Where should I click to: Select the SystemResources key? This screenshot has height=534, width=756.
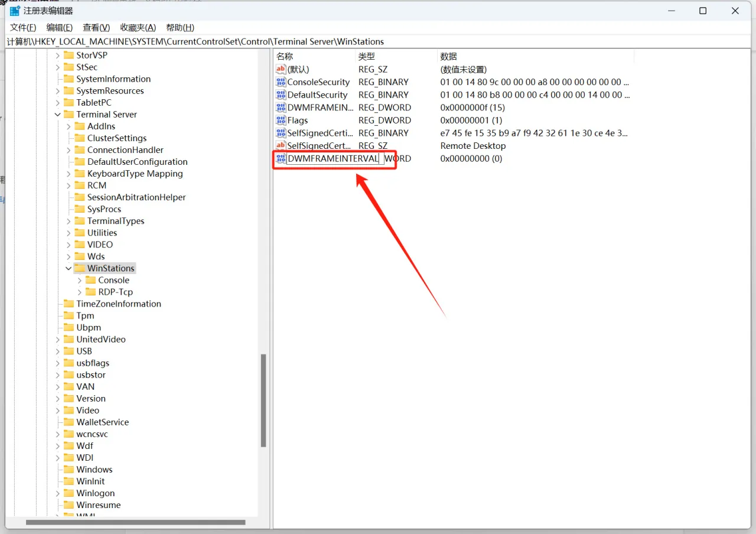point(110,91)
